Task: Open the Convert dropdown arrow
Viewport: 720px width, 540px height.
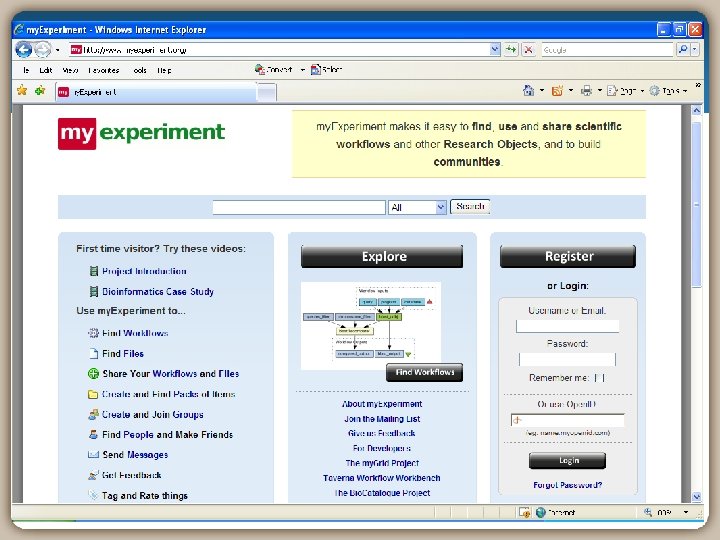Action: pyautogui.click(x=303, y=70)
